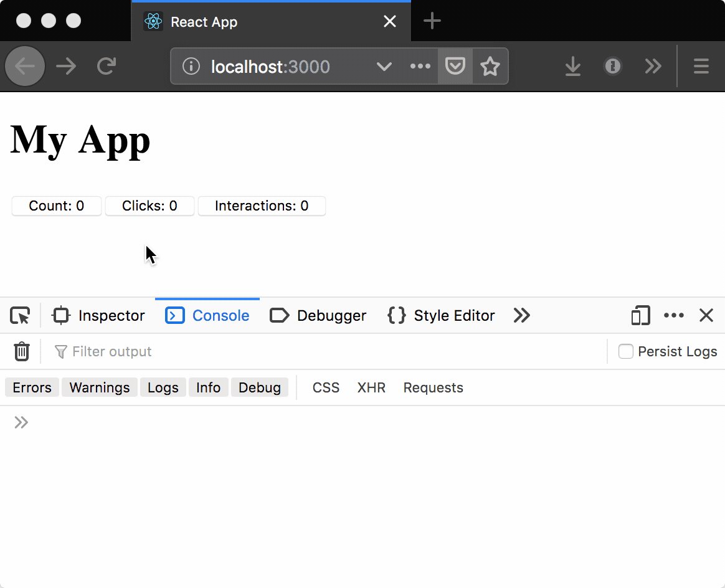Viewport: 725px width, 588px height.
Task: Switch to the Inspector tab
Action: tap(98, 315)
